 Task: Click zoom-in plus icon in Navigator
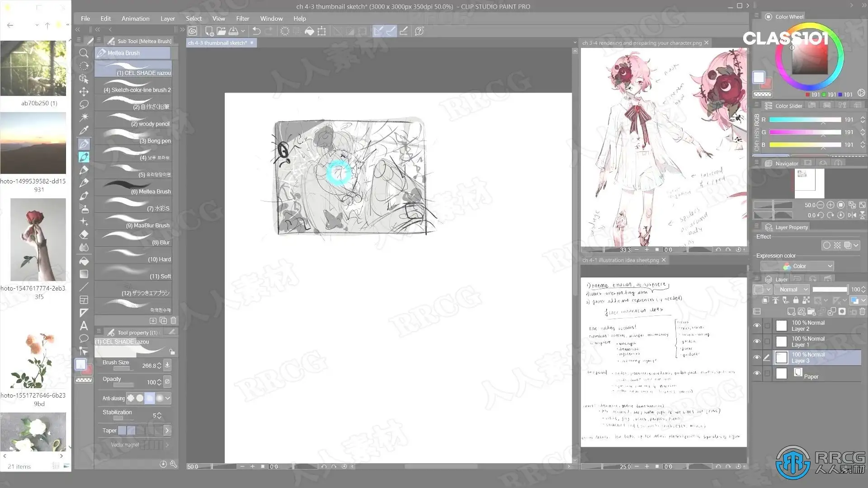pos(830,205)
